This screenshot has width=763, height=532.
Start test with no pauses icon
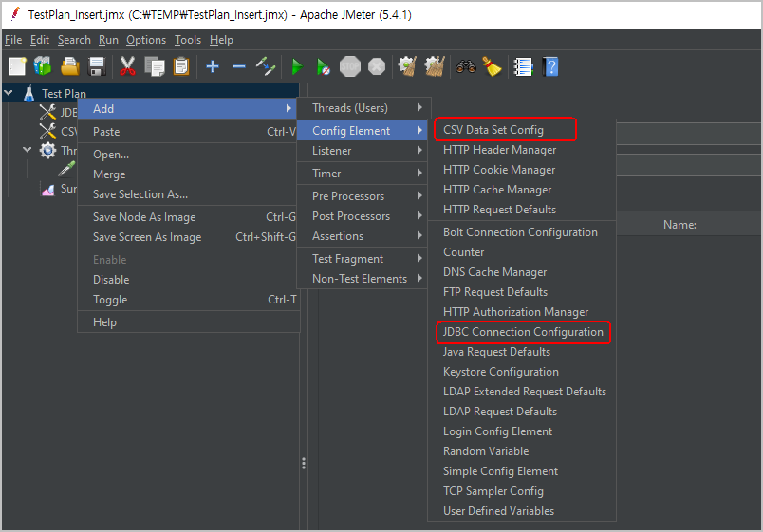(323, 66)
